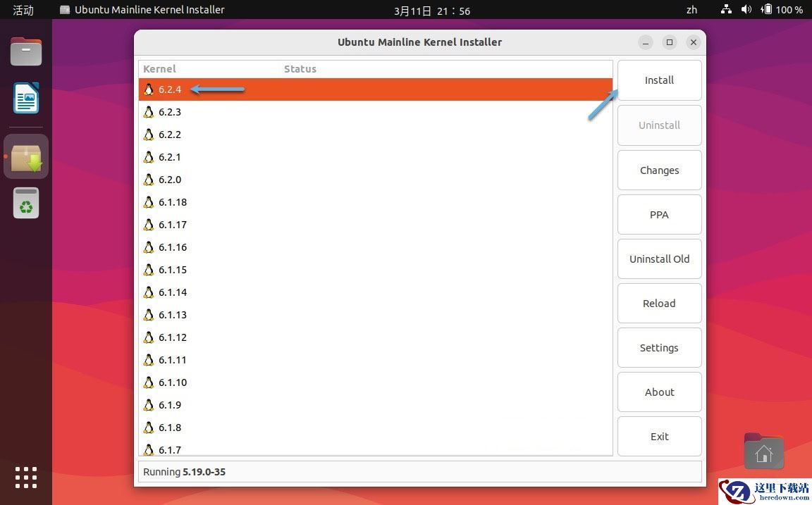812x505 pixels.
Task: Click the penguin icon beside kernel 6.2.0
Action: pos(149,180)
